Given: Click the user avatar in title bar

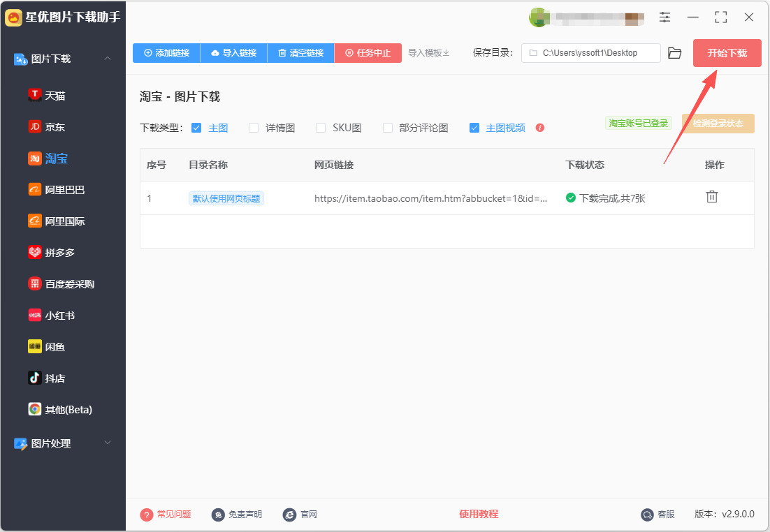Looking at the screenshot, I should [538, 17].
